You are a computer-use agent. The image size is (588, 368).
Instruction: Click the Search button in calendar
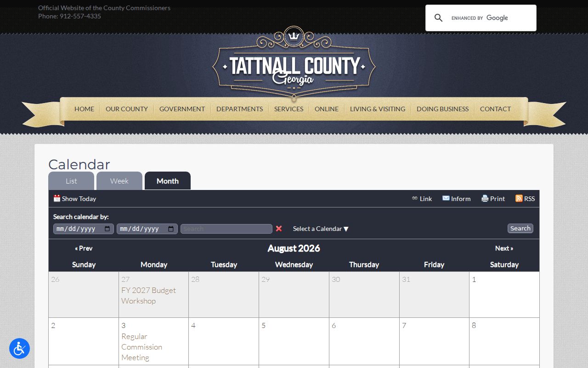pyautogui.click(x=520, y=228)
